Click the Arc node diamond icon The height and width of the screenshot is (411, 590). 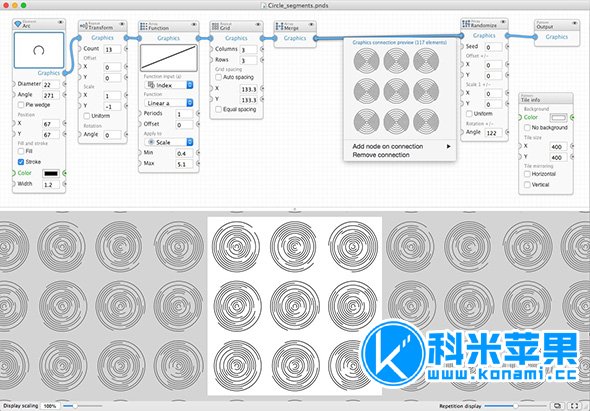pyautogui.click(x=18, y=24)
